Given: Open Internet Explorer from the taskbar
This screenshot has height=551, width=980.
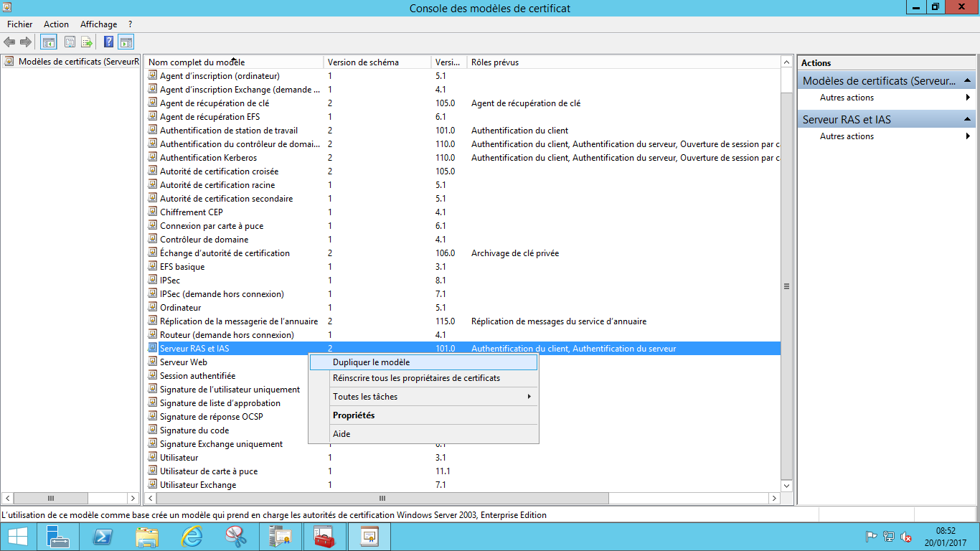Looking at the screenshot, I should (x=191, y=536).
